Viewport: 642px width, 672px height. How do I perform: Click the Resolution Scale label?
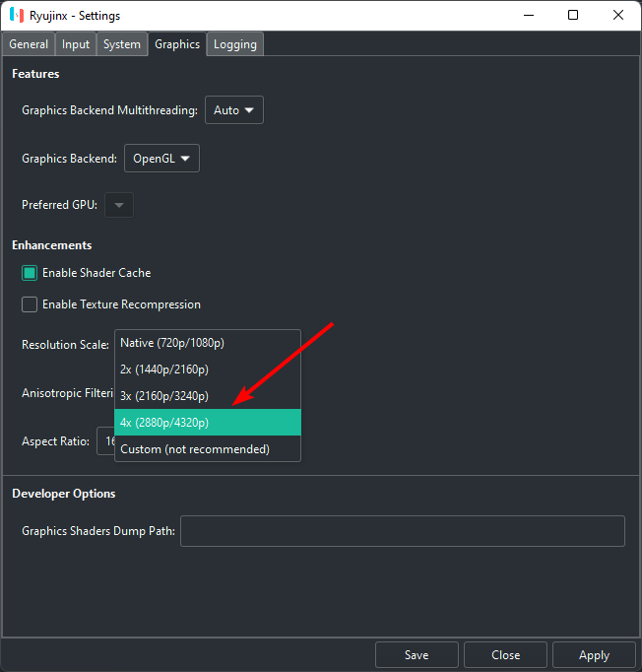click(x=66, y=345)
